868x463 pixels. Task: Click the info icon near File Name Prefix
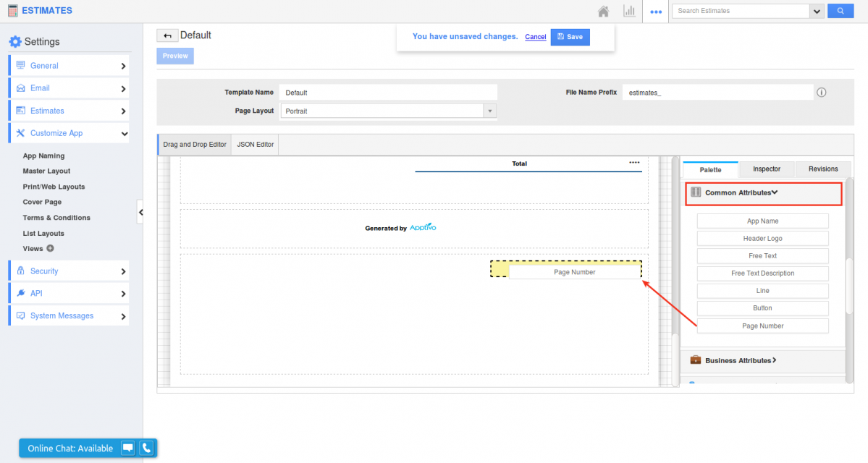pos(821,93)
